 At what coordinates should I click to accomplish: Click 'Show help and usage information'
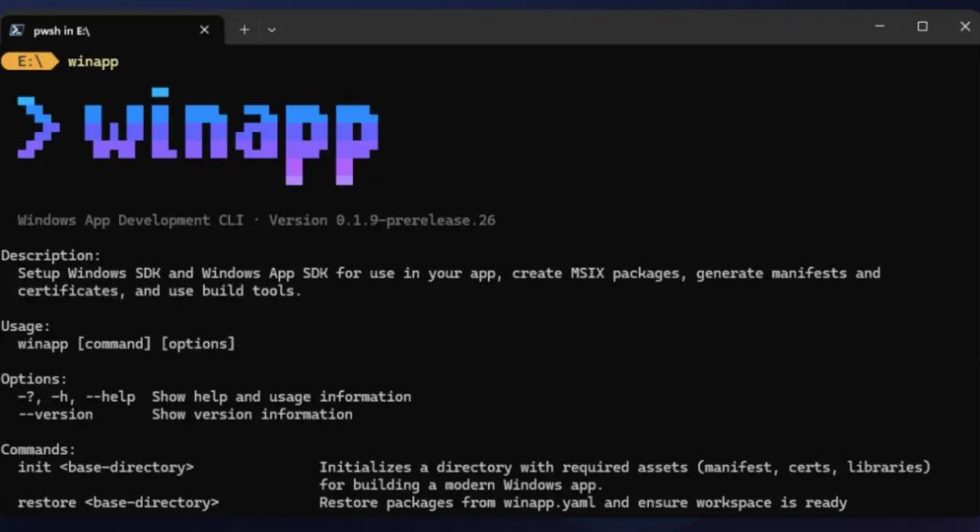282,397
